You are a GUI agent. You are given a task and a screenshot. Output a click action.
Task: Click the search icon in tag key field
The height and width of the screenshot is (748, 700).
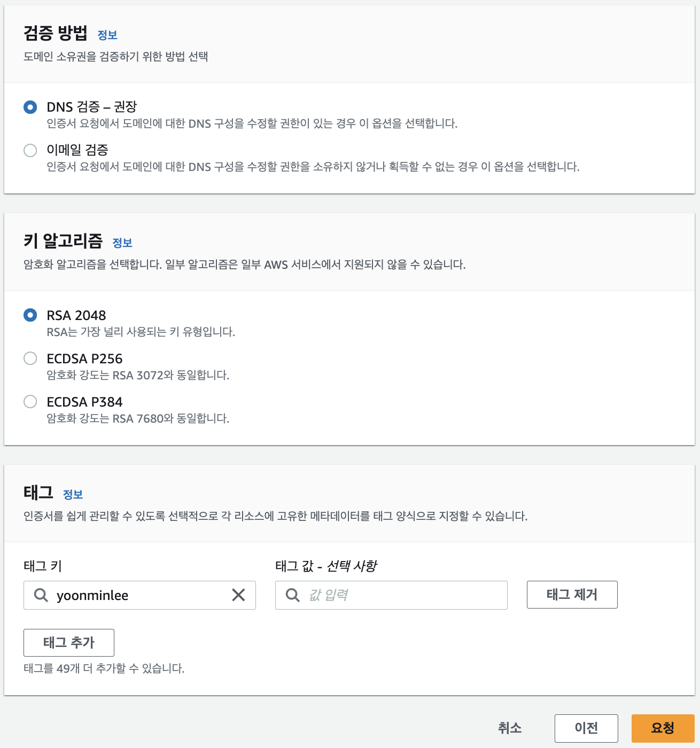pyautogui.click(x=41, y=595)
